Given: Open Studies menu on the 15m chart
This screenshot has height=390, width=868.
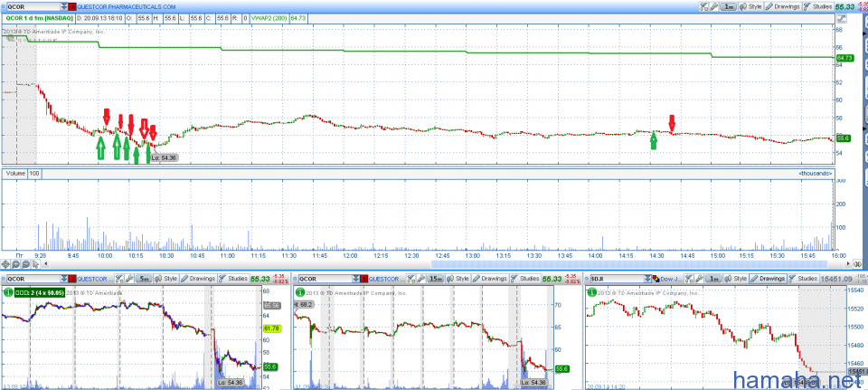Looking at the screenshot, I should 525,279.
